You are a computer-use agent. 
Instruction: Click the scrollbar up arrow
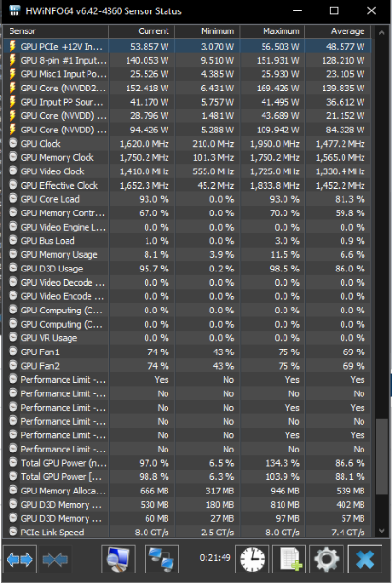pyautogui.click(x=382, y=32)
